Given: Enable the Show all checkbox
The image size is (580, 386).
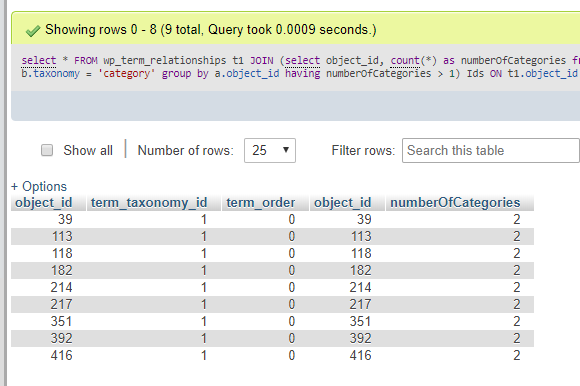Looking at the screenshot, I should [x=47, y=150].
